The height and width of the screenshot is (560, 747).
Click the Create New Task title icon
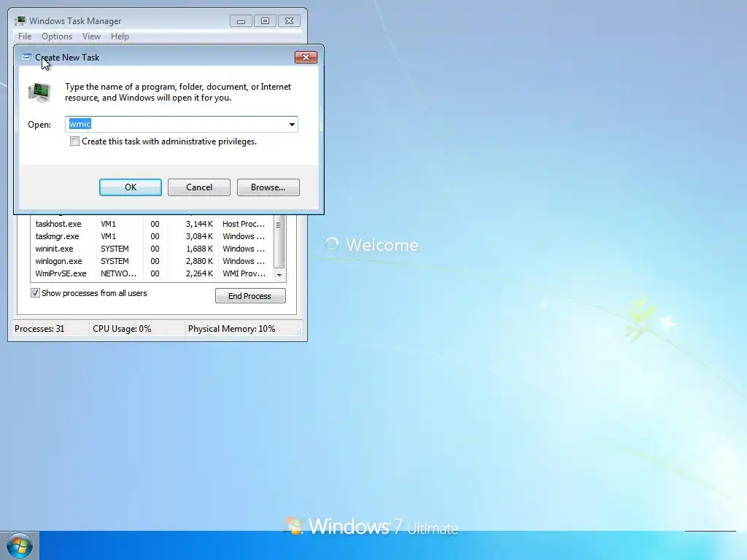[x=27, y=57]
